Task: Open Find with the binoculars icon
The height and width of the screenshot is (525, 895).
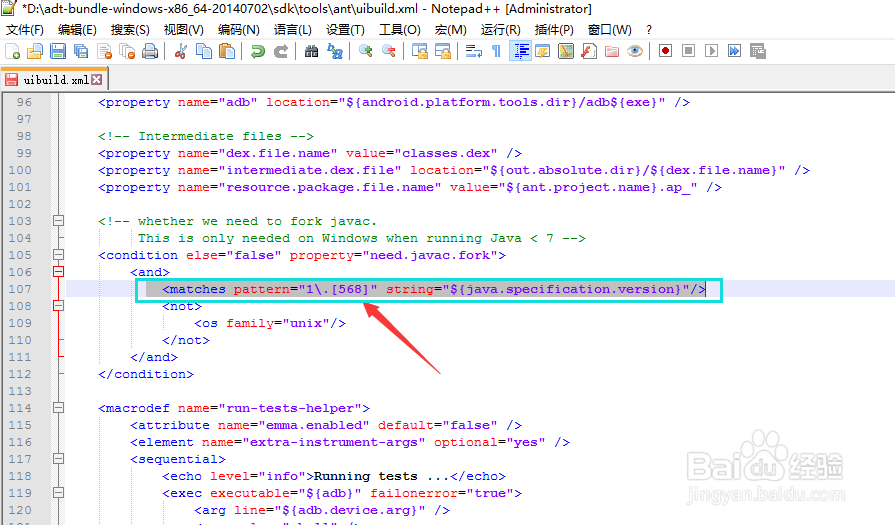Action: (x=311, y=51)
